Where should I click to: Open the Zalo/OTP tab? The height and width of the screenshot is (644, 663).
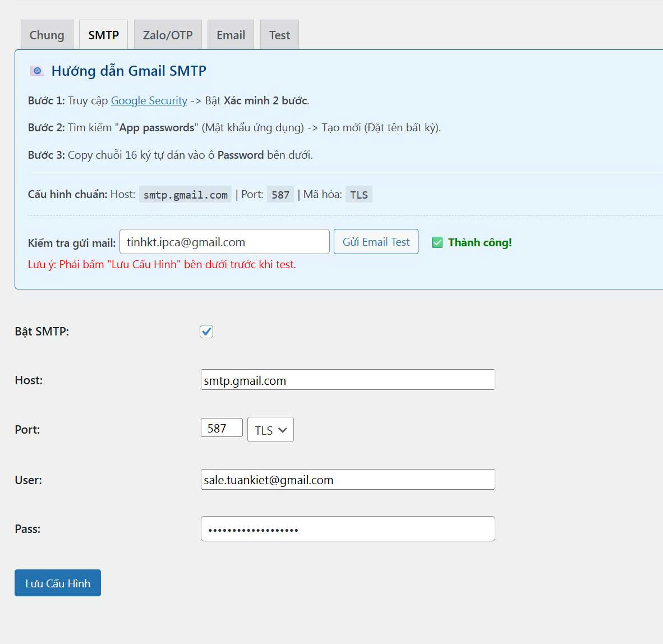(x=168, y=35)
